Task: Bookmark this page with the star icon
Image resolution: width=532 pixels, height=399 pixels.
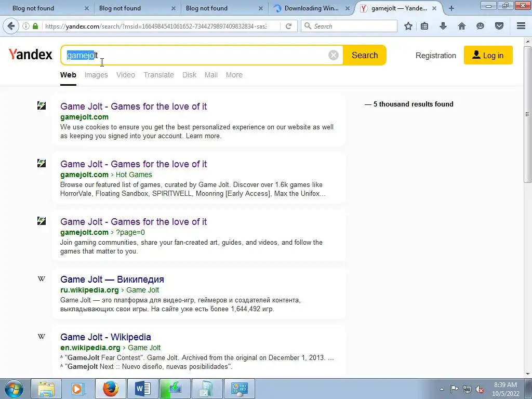Action: pyautogui.click(x=408, y=26)
